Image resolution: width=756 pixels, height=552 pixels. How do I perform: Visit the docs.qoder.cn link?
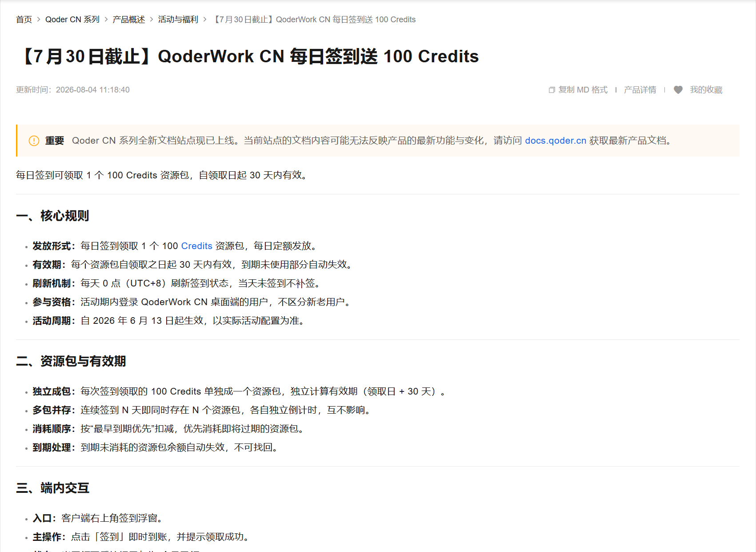pyautogui.click(x=556, y=141)
